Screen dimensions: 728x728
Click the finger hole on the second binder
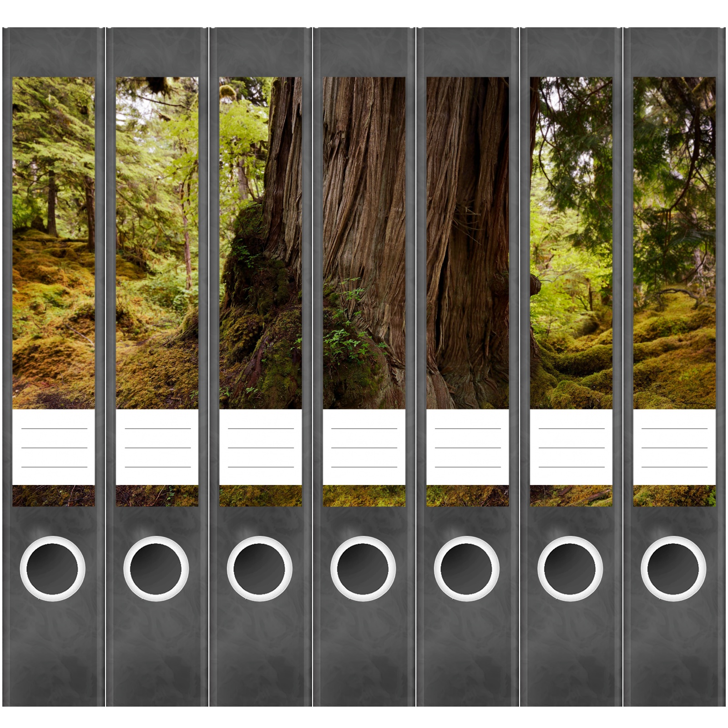pyautogui.click(x=156, y=569)
